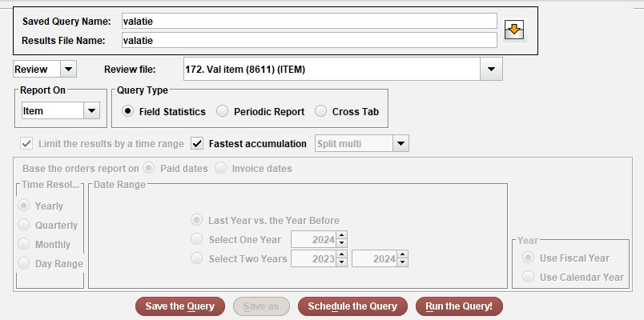Click the Run the Query! button
644x320 pixels.
pos(459,306)
